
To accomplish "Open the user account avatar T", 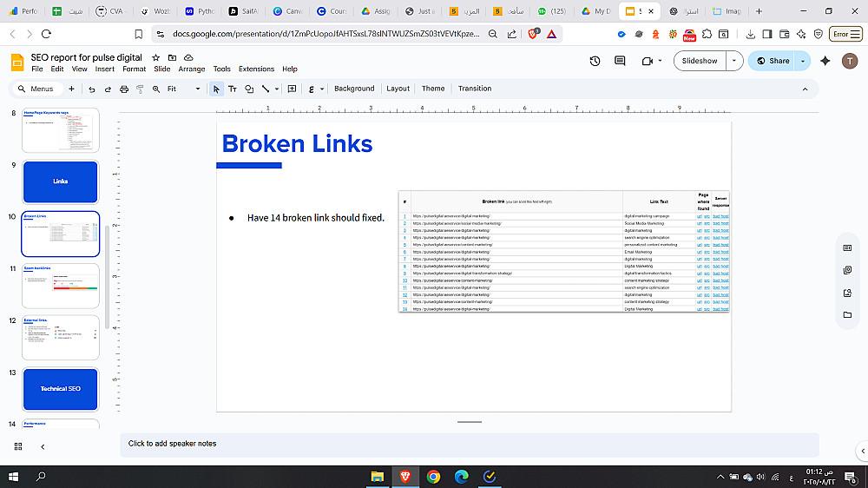I will (x=850, y=61).
